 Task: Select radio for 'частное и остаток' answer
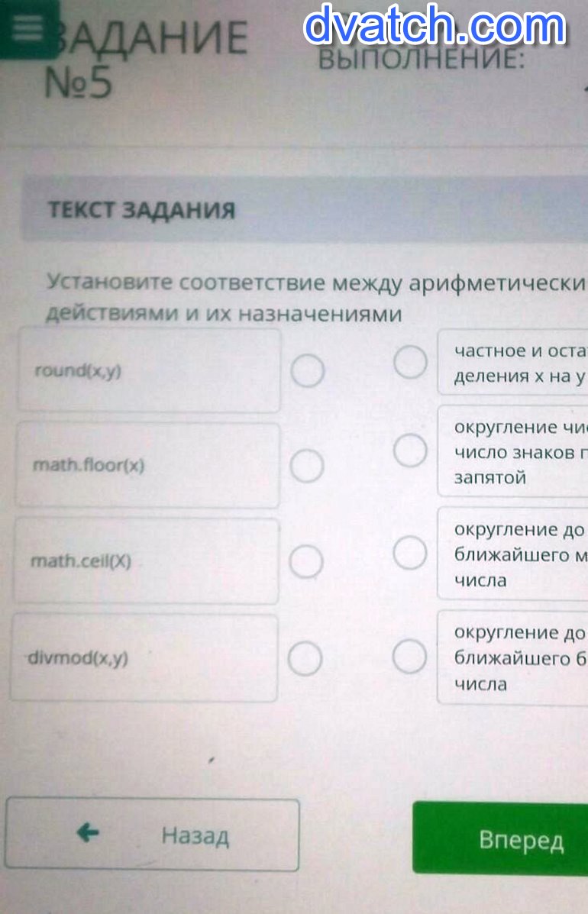coord(410,362)
